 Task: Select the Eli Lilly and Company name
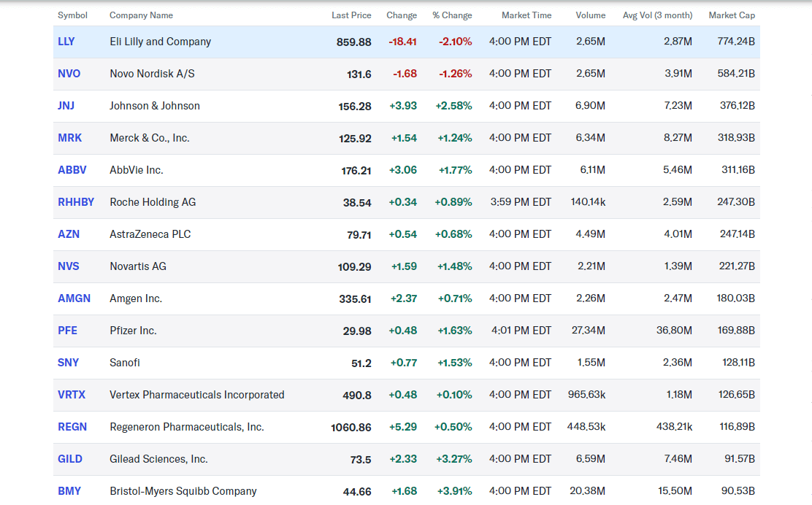click(160, 42)
